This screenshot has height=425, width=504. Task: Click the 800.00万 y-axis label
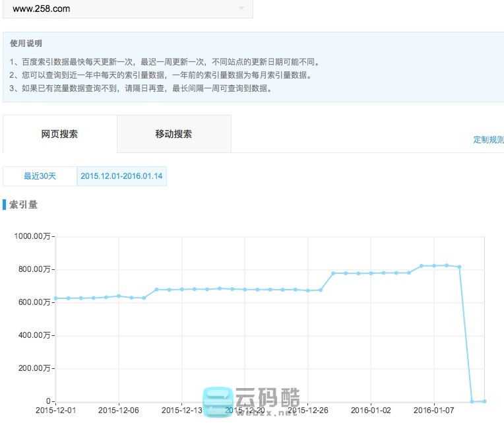coord(34,269)
